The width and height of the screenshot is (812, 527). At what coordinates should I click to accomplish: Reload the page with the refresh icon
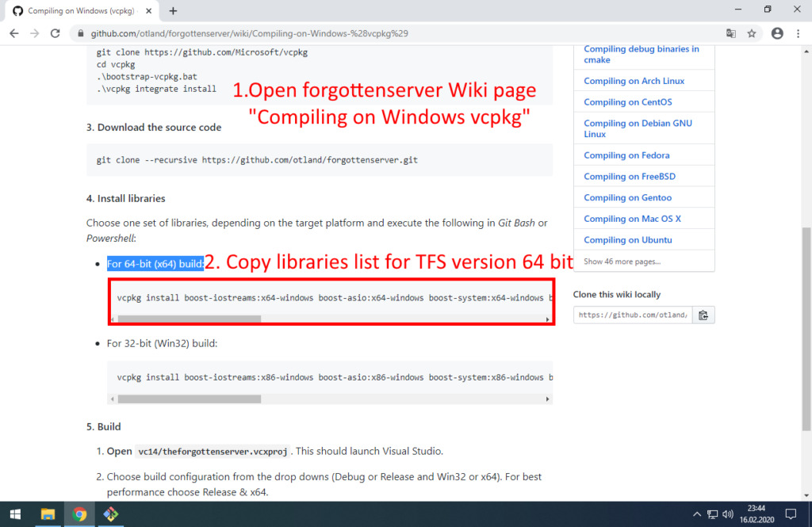56,33
